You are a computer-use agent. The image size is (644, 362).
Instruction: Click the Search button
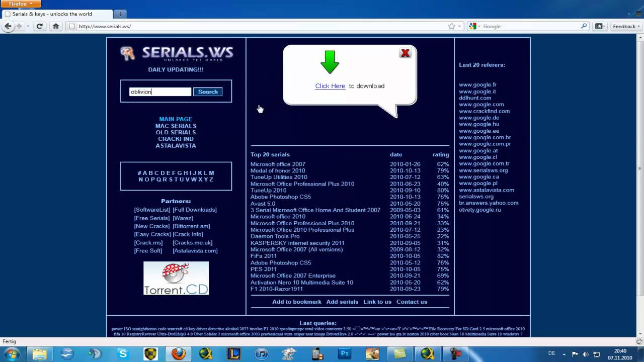click(x=208, y=92)
